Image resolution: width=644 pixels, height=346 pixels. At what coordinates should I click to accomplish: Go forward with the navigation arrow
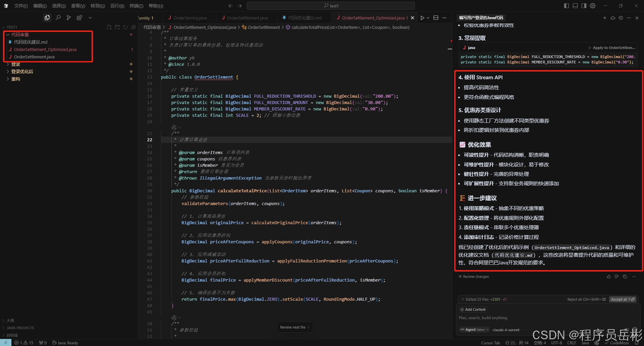(239, 6)
